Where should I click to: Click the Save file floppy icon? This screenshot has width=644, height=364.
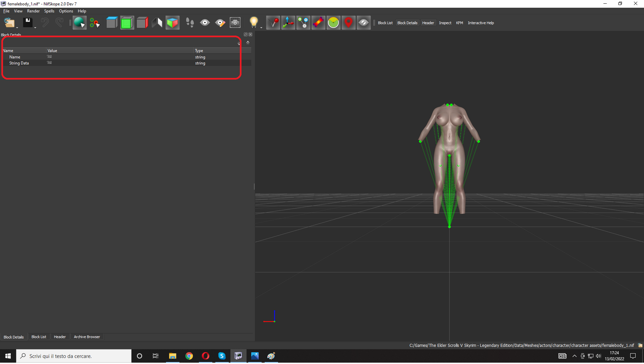[x=28, y=23]
